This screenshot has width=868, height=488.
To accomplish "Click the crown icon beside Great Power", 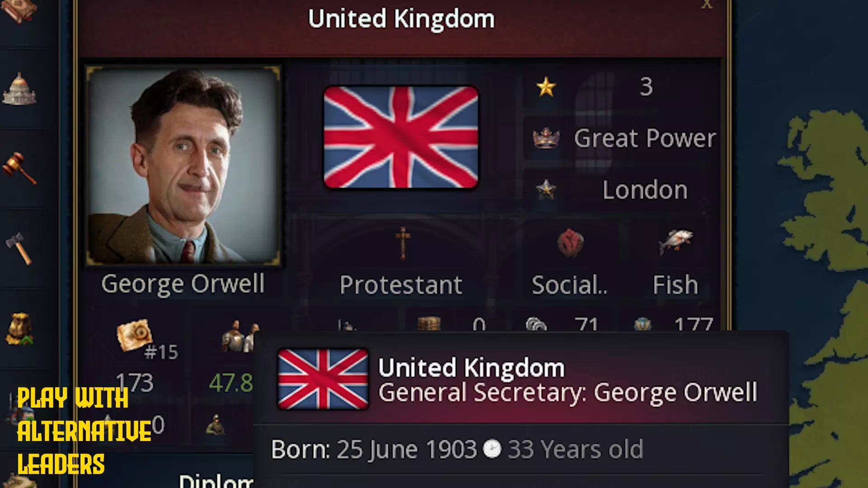I will pos(546,138).
